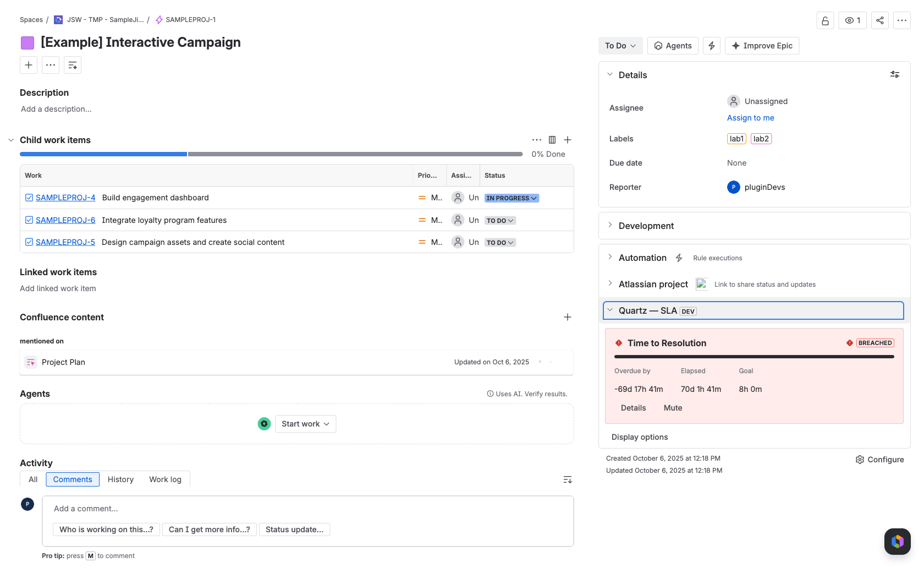
Task: Add Confluence content with plus icon
Action: 568,317
